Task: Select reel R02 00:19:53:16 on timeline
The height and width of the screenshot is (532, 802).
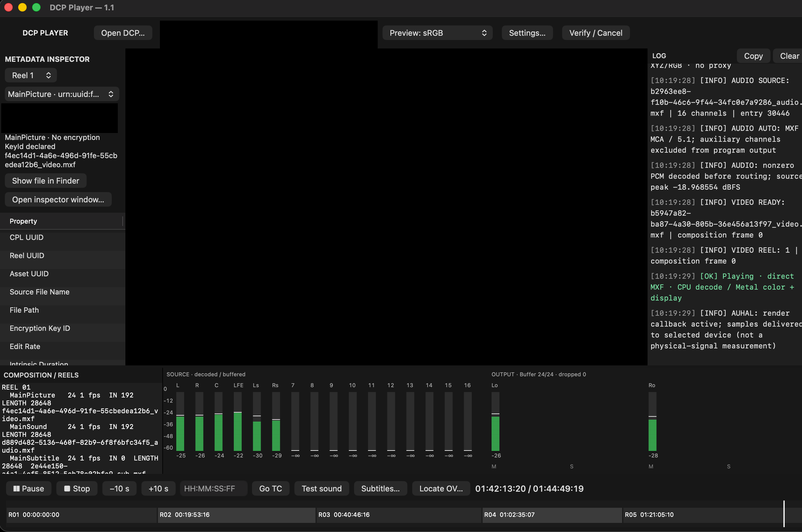Action: [236, 515]
